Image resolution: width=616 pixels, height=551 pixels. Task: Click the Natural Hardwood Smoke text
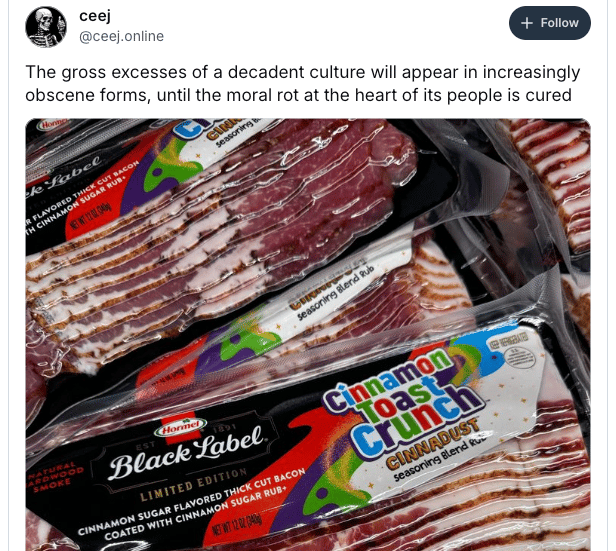pyautogui.click(x=54, y=476)
